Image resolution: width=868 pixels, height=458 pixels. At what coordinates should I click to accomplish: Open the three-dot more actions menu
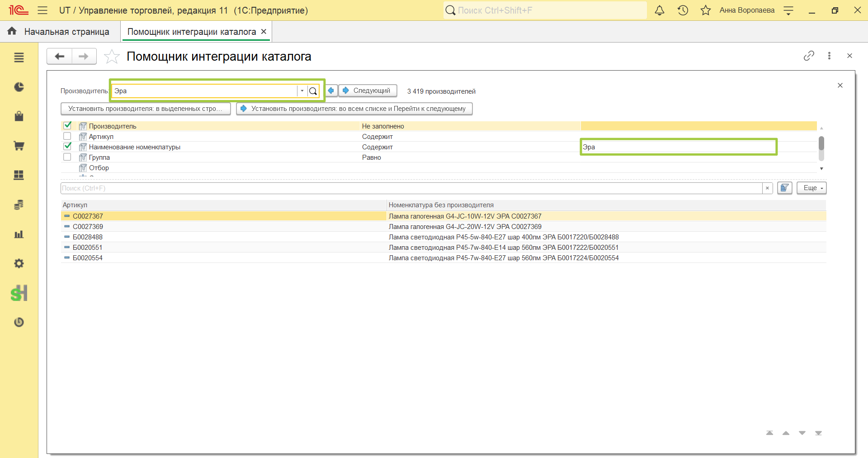coord(829,56)
